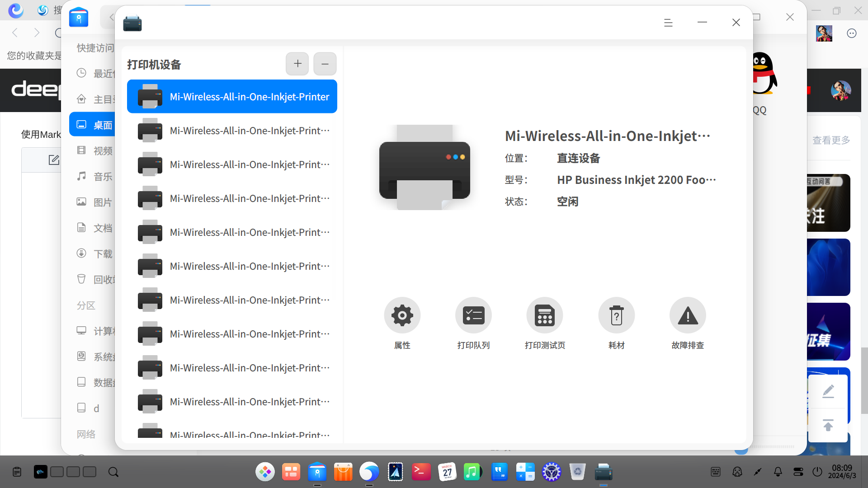
Task: Launch the Terminal from the taskbar
Action: (421, 471)
